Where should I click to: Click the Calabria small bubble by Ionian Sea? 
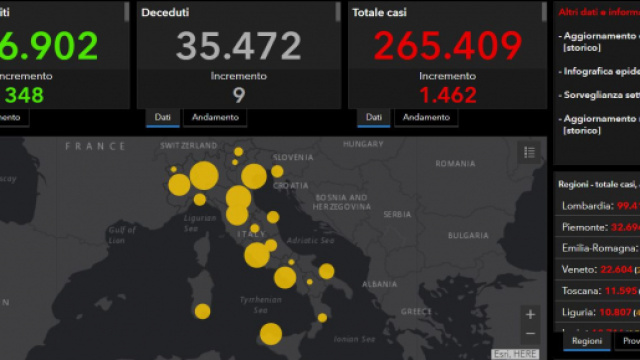[322, 318]
